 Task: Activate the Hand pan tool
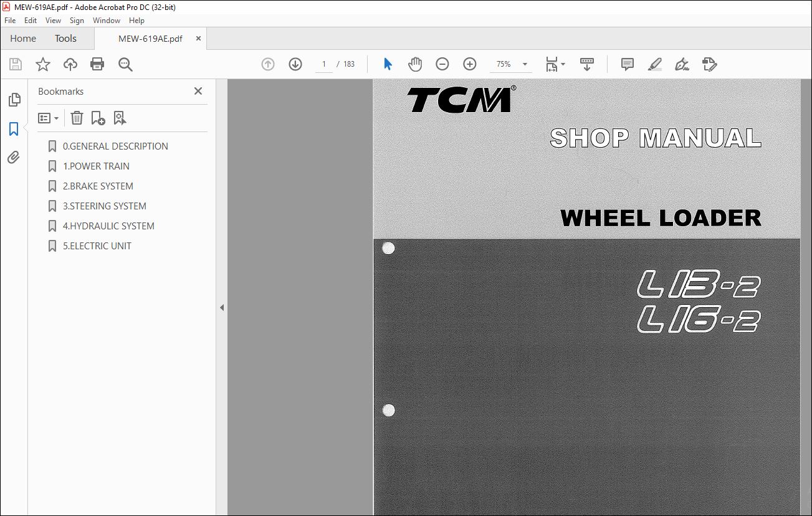[415, 64]
